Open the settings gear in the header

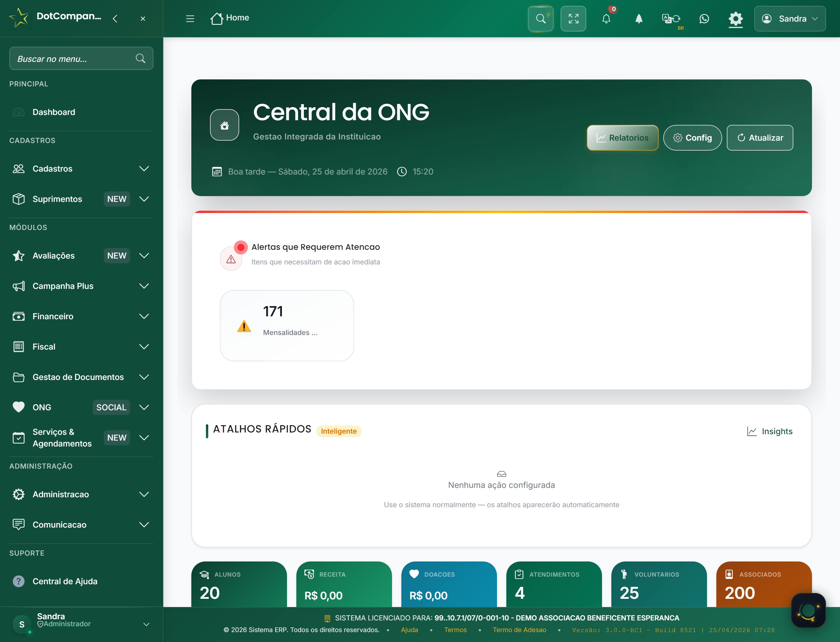click(x=735, y=18)
